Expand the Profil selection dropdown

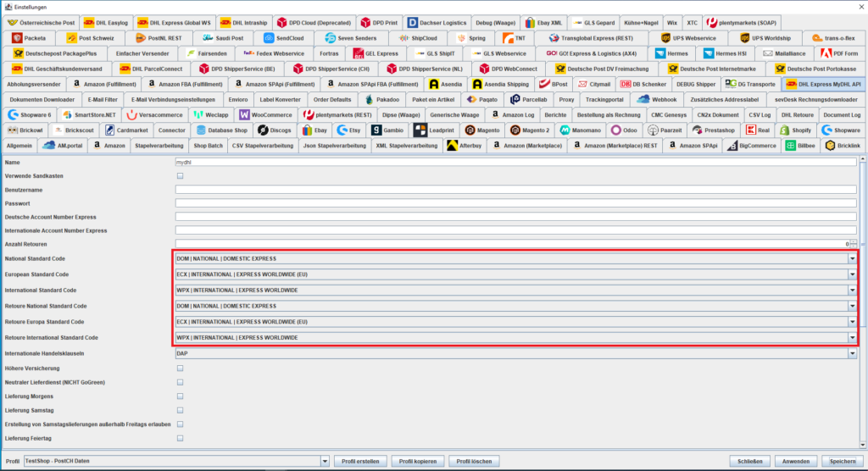[x=325, y=461]
